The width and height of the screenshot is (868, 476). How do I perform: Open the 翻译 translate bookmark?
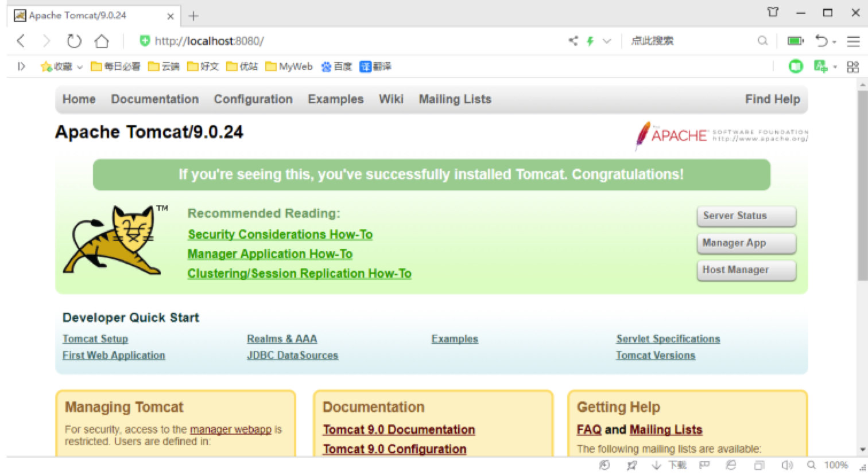(375, 67)
